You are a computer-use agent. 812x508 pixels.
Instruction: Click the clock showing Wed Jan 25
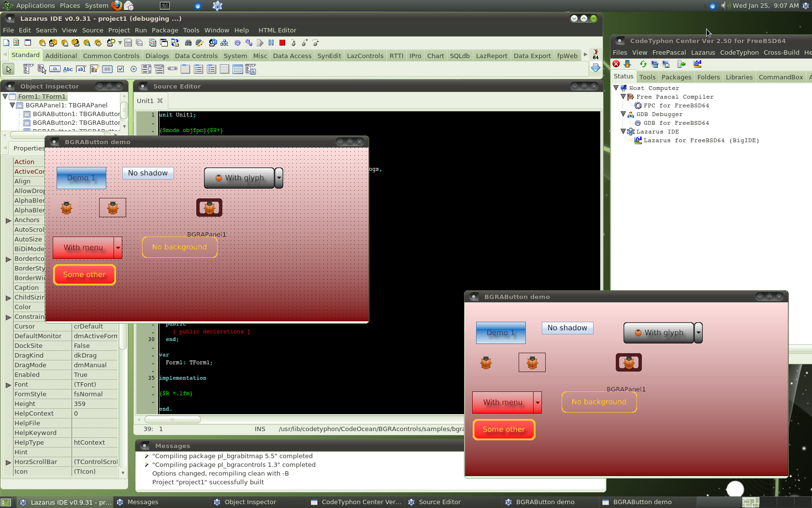(x=766, y=6)
